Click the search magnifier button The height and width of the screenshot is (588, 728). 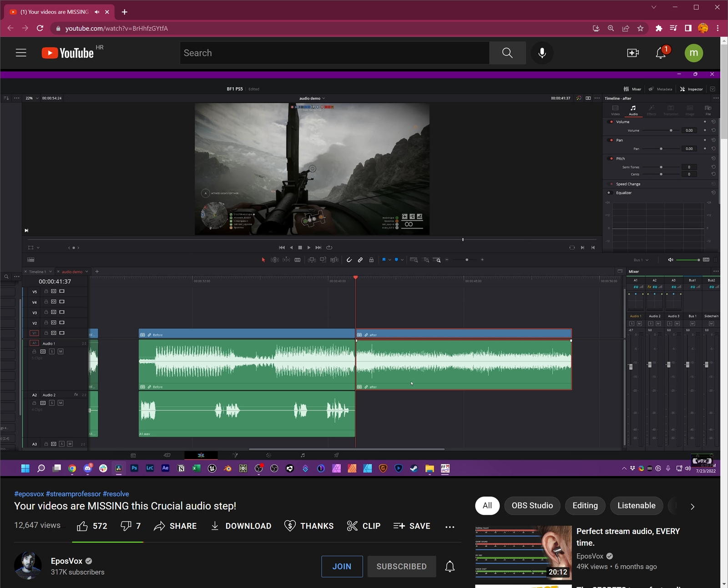[507, 53]
